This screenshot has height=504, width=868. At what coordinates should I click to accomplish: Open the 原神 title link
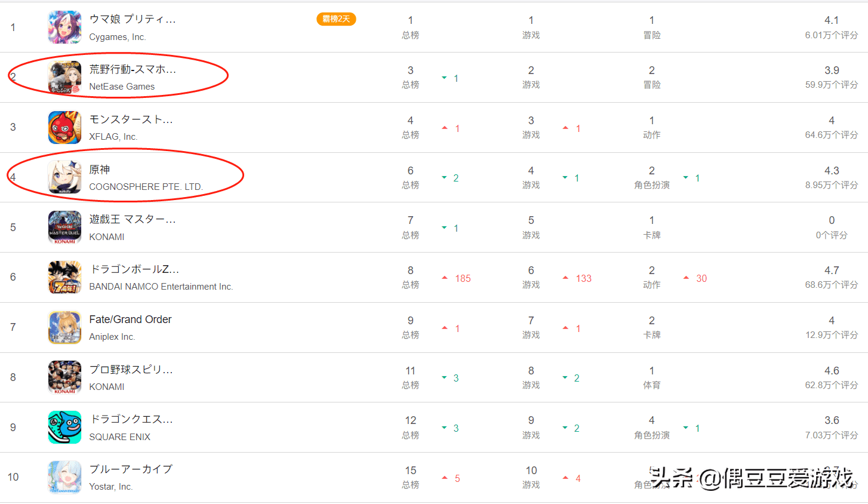(x=100, y=170)
